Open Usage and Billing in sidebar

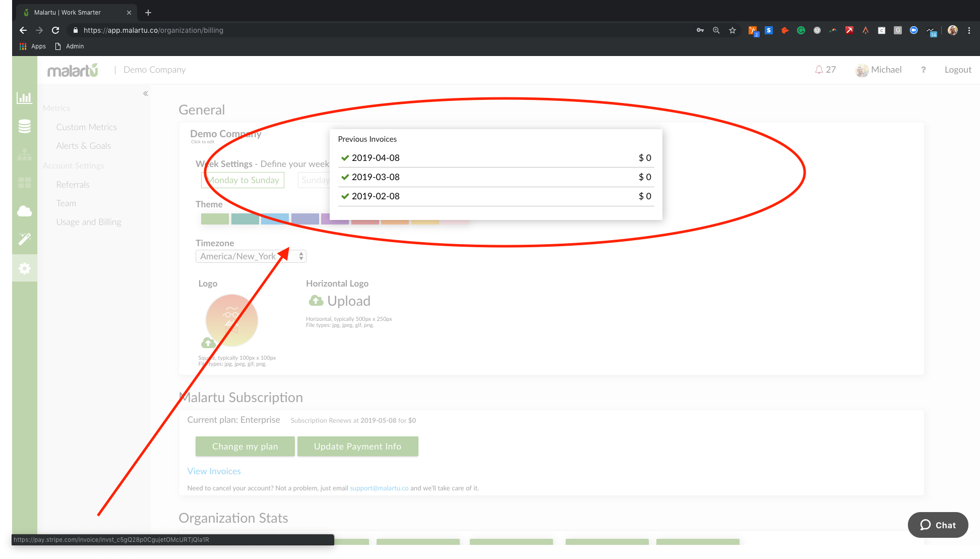pos(88,222)
